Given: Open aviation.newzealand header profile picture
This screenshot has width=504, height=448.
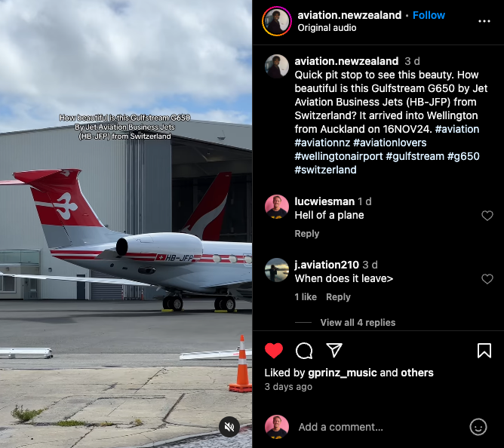Looking at the screenshot, I should coord(277,21).
